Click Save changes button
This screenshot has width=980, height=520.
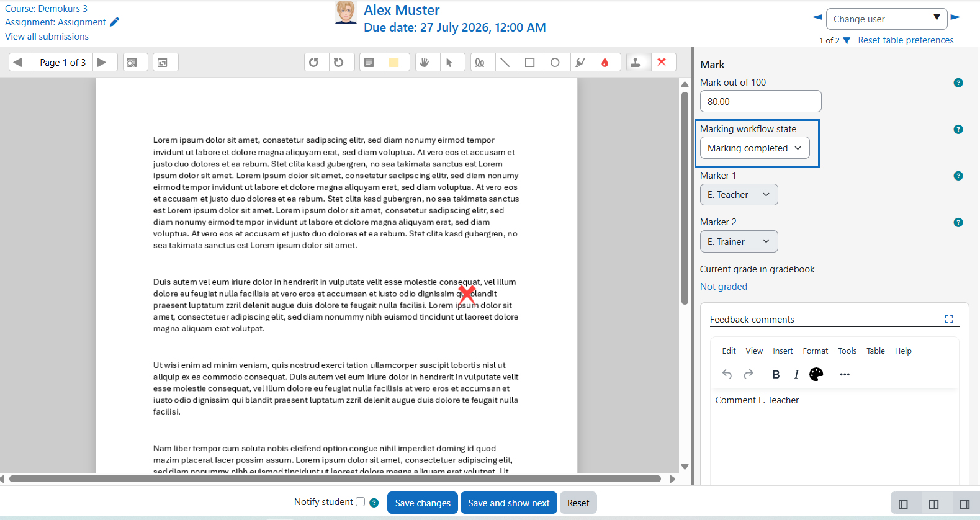pyautogui.click(x=423, y=503)
